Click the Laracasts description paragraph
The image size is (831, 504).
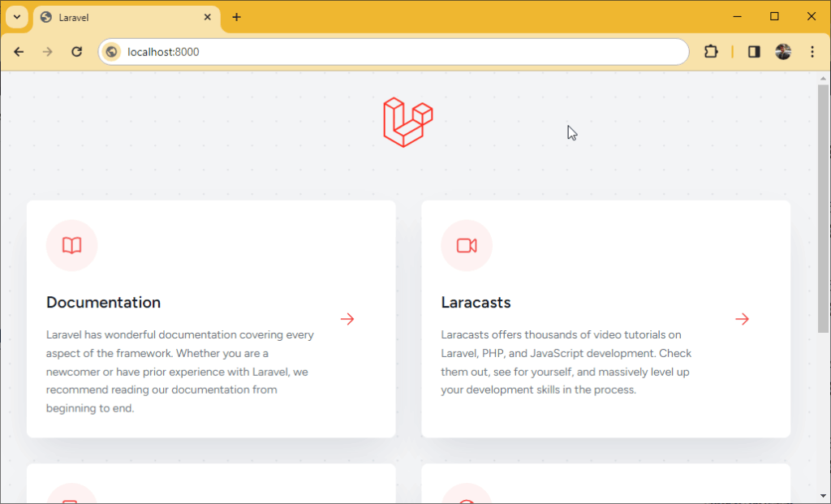pyautogui.click(x=566, y=363)
